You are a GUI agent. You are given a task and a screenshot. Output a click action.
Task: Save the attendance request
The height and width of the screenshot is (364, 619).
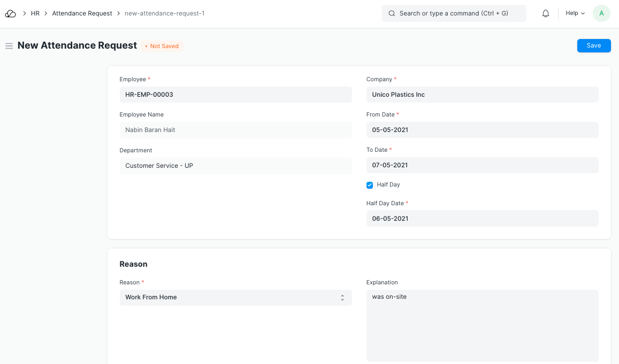[593, 46]
